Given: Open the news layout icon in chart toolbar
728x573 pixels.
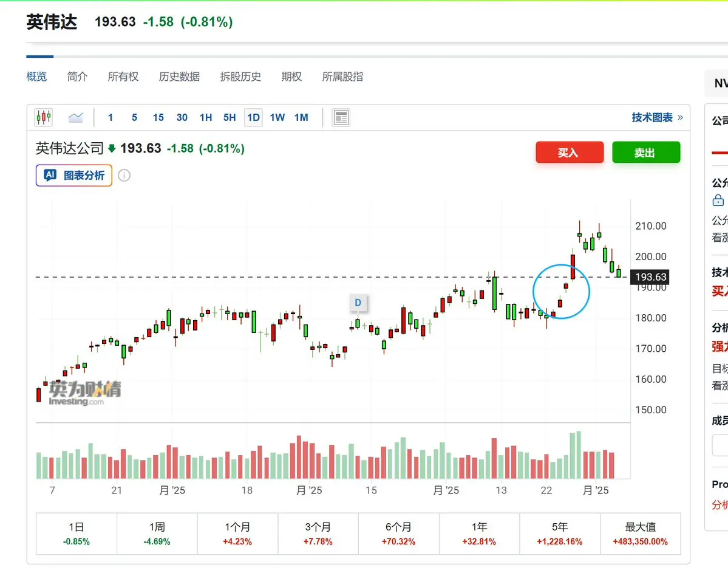Looking at the screenshot, I should click(341, 117).
